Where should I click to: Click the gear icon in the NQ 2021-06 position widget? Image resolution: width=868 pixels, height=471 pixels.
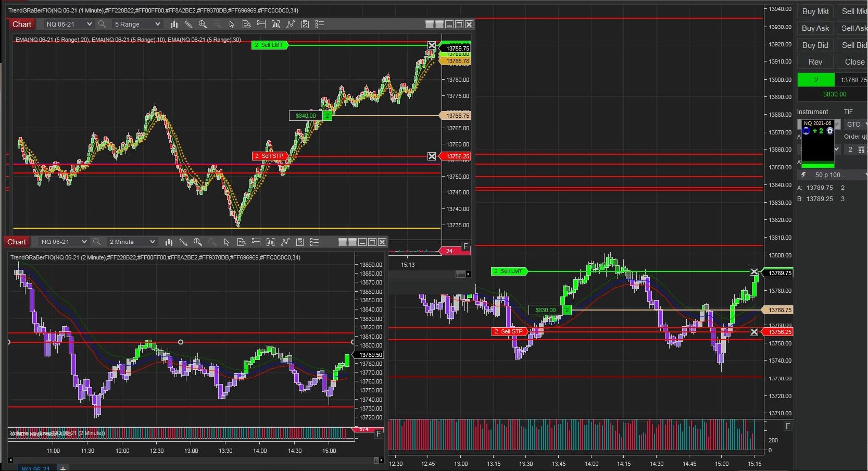tap(830, 131)
